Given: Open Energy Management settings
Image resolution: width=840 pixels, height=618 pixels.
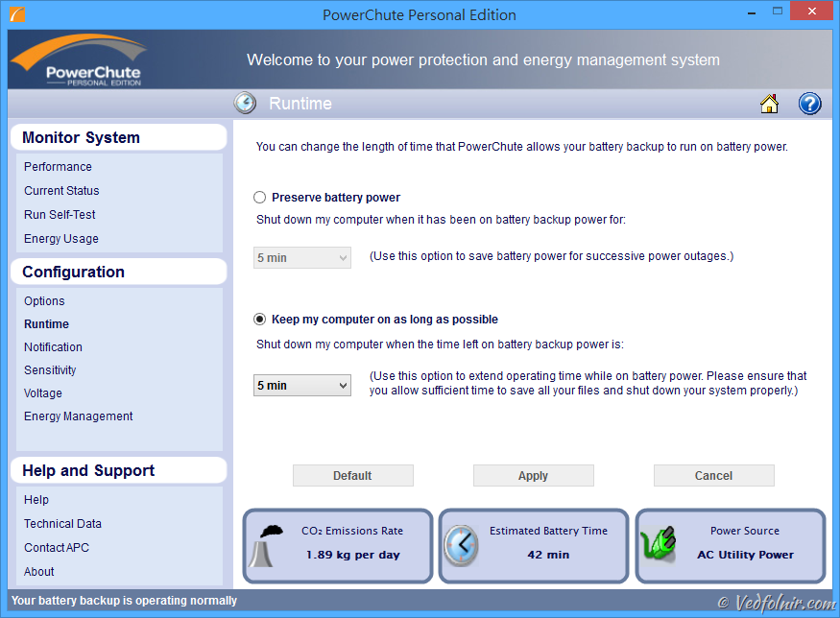Looking at the screenshot, I should point(78,416).
